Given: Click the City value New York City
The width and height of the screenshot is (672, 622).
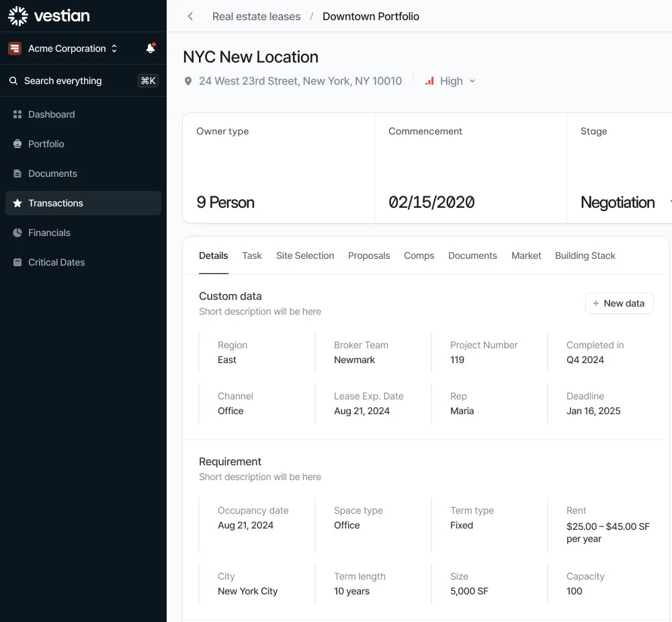Looking at the screenshot, I should pyautogui.click(x=248, y=591).
